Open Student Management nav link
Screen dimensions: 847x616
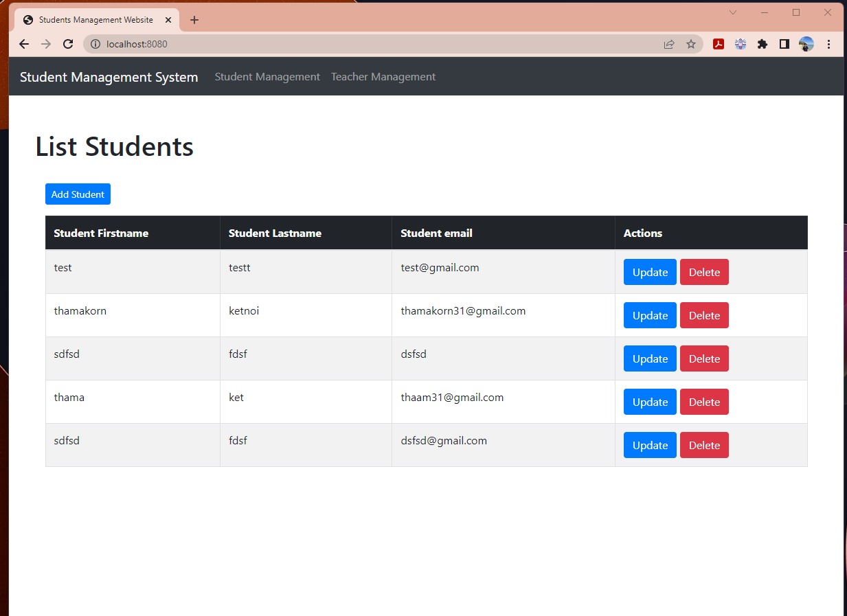(x=267, y=77)
